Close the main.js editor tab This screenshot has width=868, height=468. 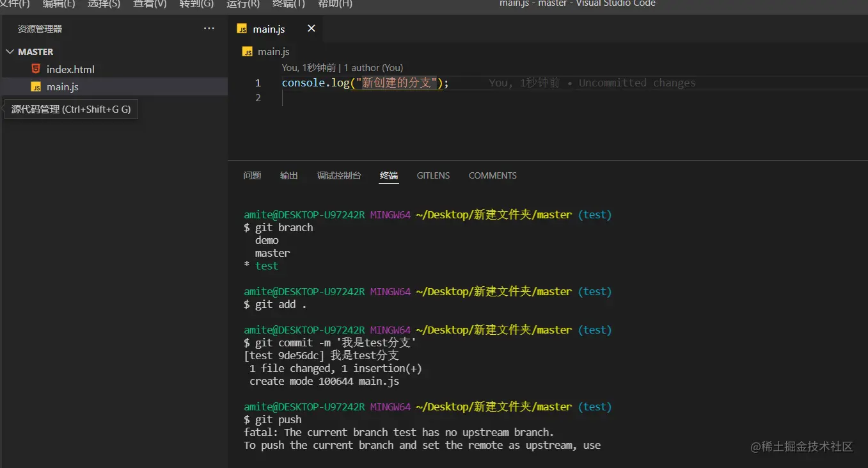coord(311,28)
